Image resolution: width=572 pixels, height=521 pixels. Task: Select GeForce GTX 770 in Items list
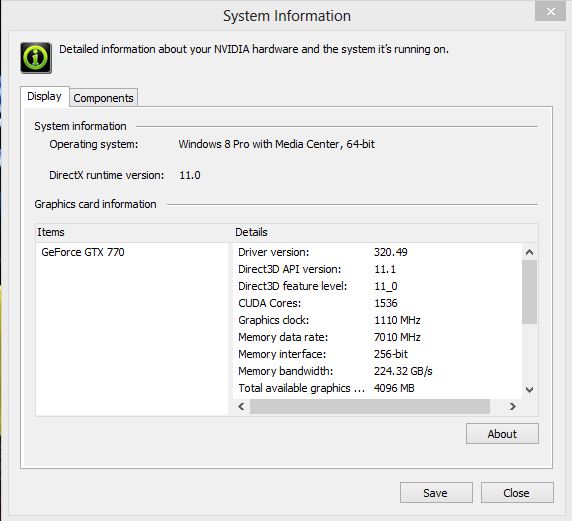pyautogui.click(x=83, y=252)
